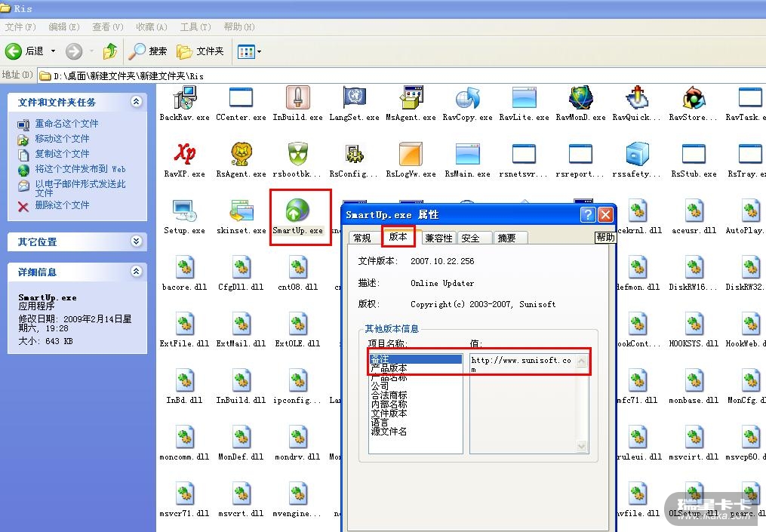Open the 文件(F) menu
The width and height of the screenshot is (766, 532).
[20, 27]
